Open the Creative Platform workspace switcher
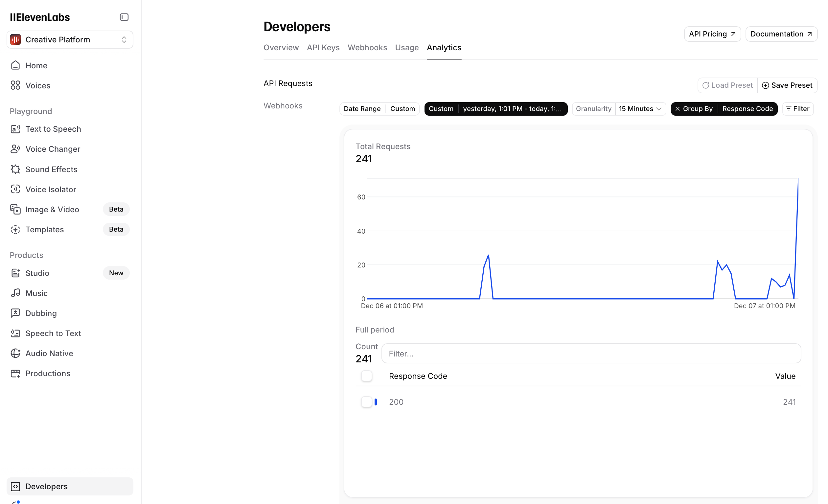Viewport: 828px width, 504px height. pyautogui.click(x=70, y=40)
